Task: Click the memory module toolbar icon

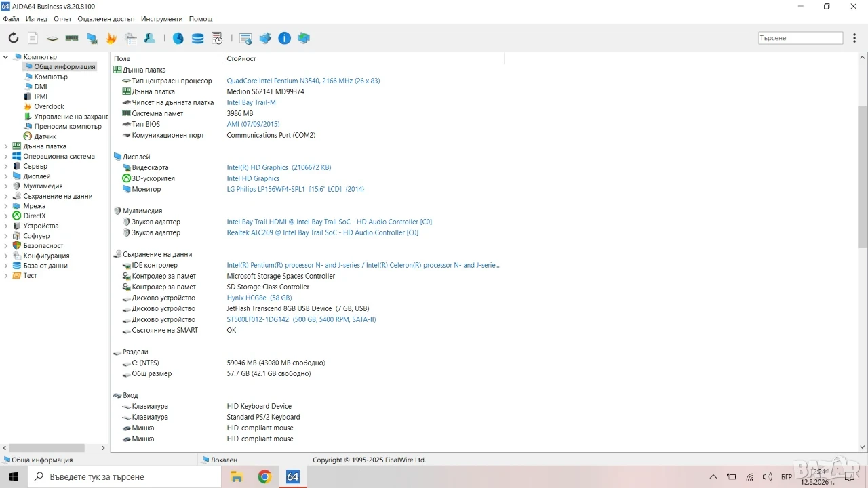Action: pyautogui.click(x=72, y=38)
